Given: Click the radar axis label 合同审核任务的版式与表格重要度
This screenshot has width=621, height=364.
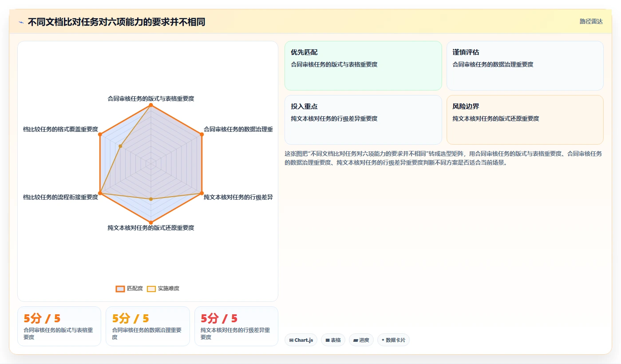Looking at the screenshot, I should point(151,99).
